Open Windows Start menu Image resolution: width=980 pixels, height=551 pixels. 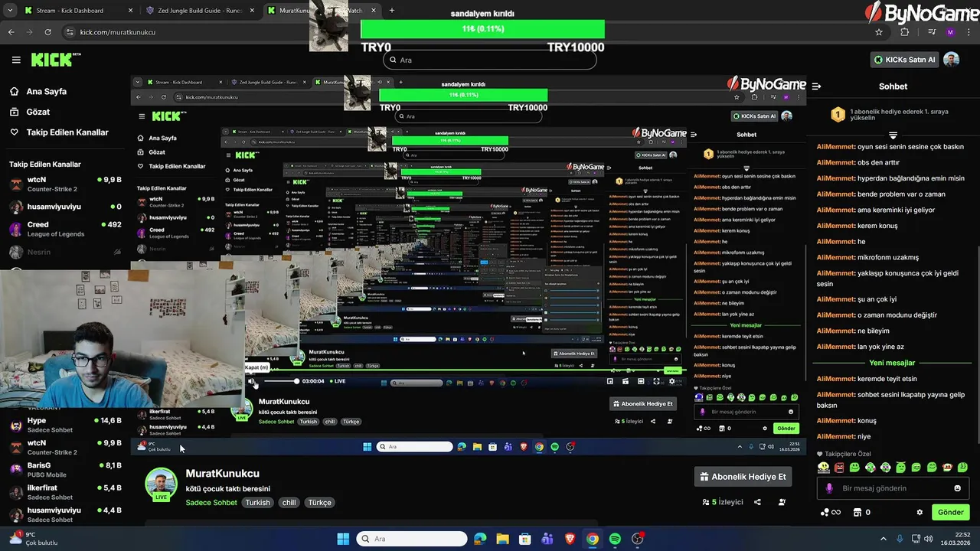pos(343,539)
